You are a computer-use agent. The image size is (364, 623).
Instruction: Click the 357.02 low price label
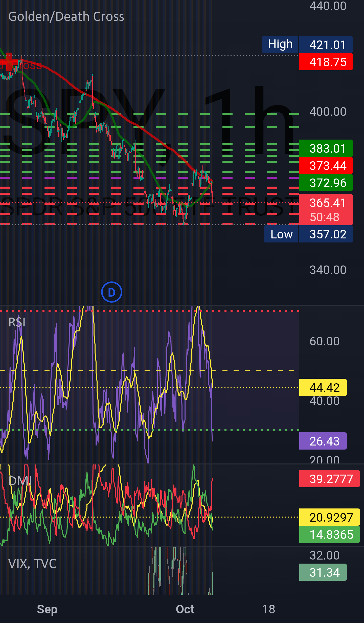pos(326,234)
